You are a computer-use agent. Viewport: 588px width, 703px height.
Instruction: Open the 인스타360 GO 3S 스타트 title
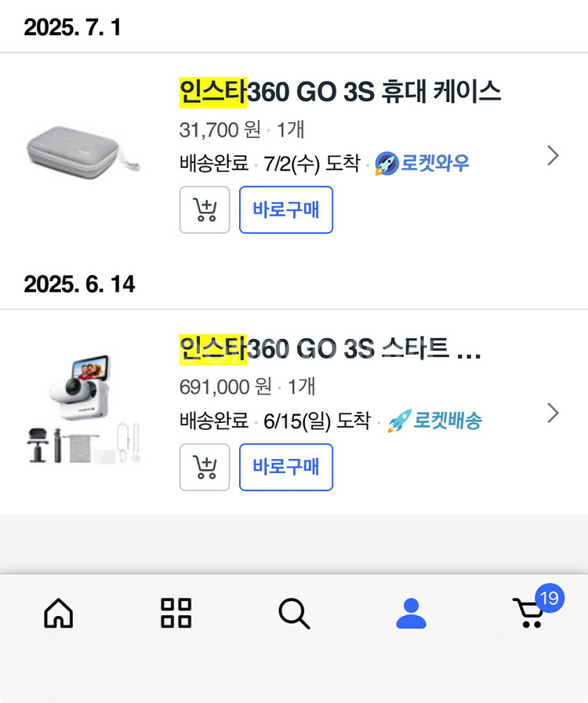[329, 349]
